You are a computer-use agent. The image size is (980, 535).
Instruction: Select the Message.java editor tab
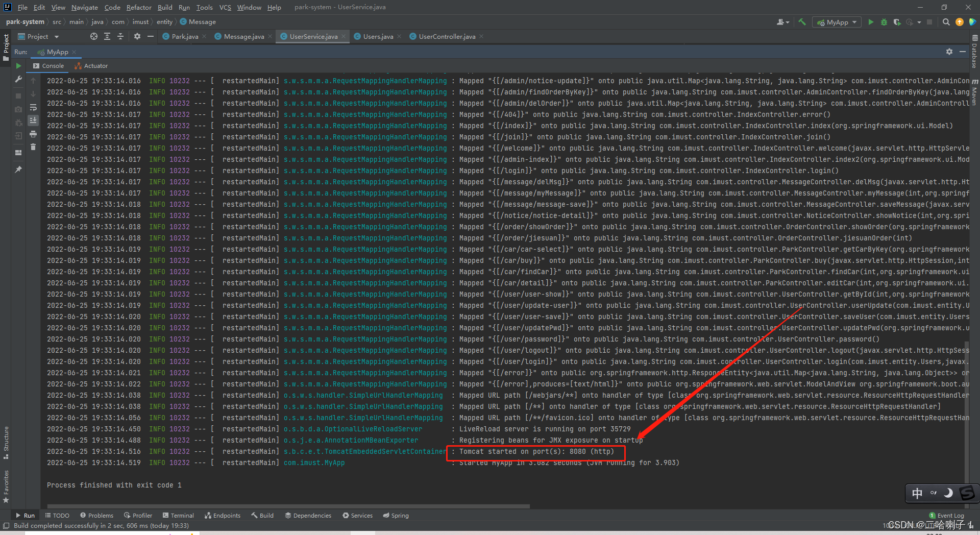[x=244, y=36]
